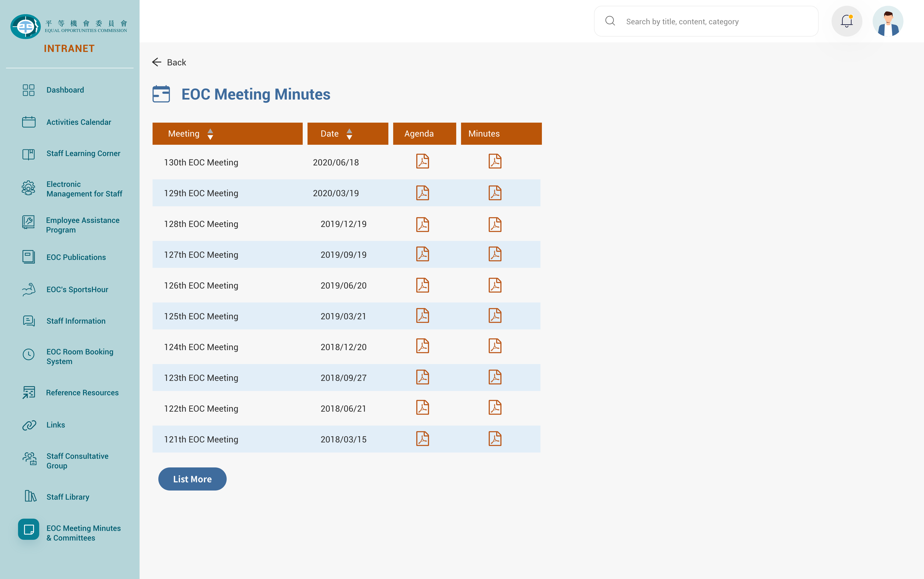
Task: Open 129th EOC Meeting minutes PDF
Action: tap(495, 193)
